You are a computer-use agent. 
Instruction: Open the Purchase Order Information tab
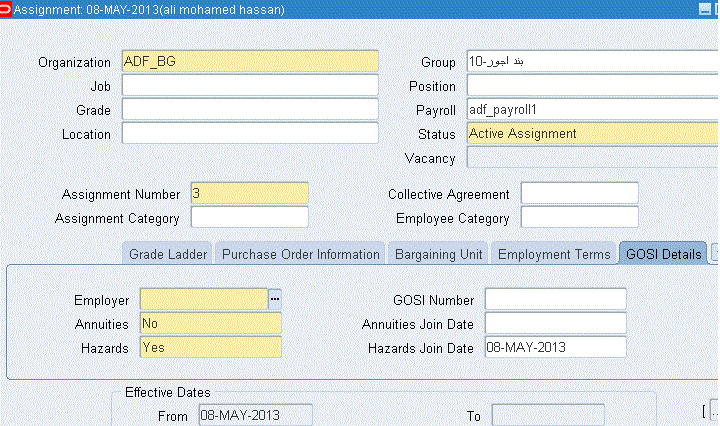pos(300,254)
